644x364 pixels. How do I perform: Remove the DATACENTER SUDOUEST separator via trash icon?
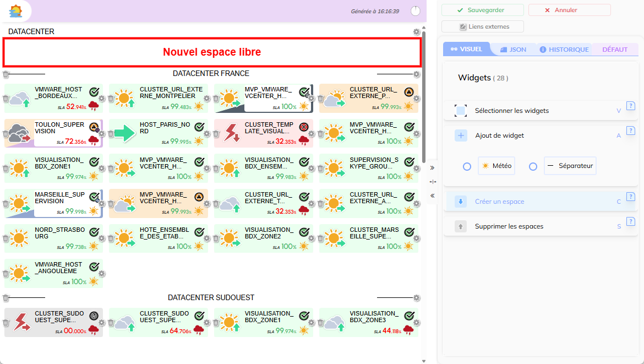[6, 298]
